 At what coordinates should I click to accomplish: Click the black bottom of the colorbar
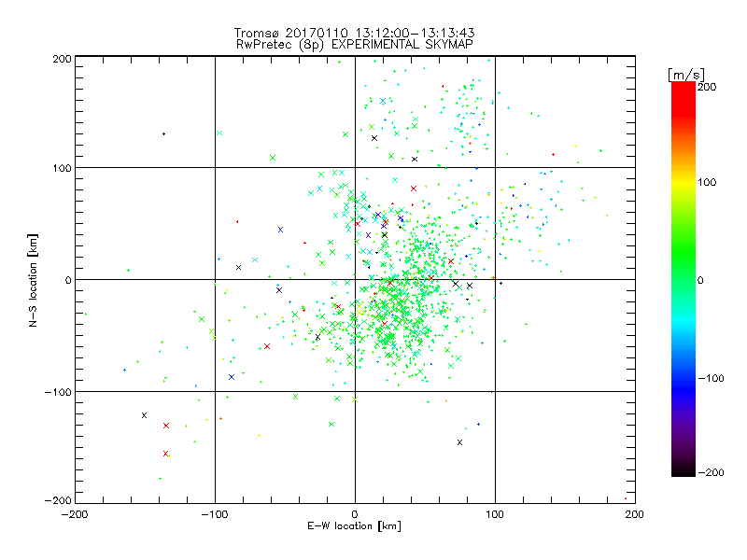(684, 469)
